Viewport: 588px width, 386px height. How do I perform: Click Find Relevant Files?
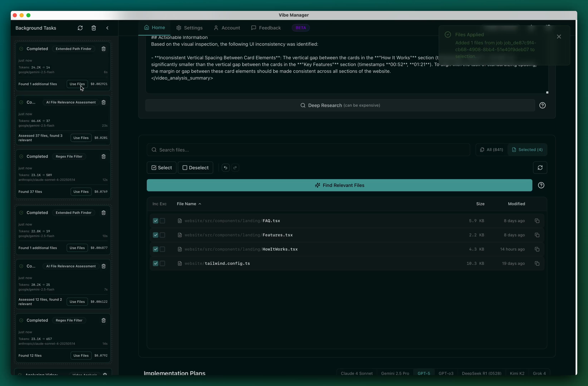(339, 185)
